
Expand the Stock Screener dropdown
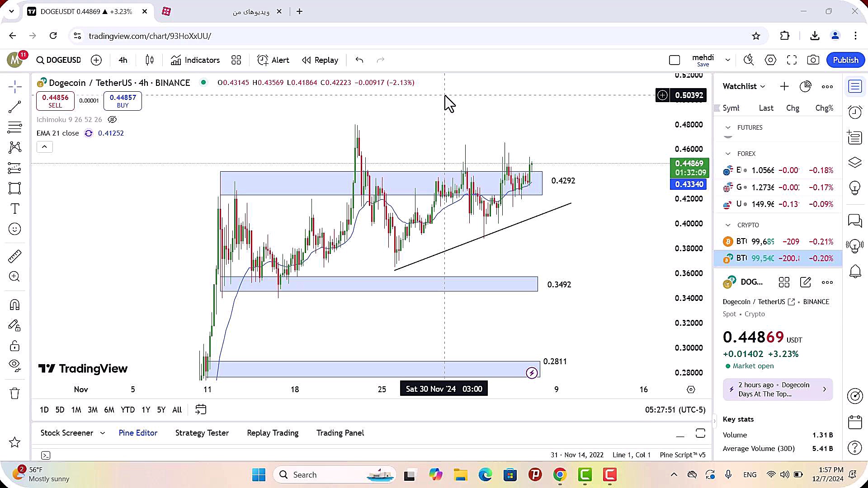103,433
